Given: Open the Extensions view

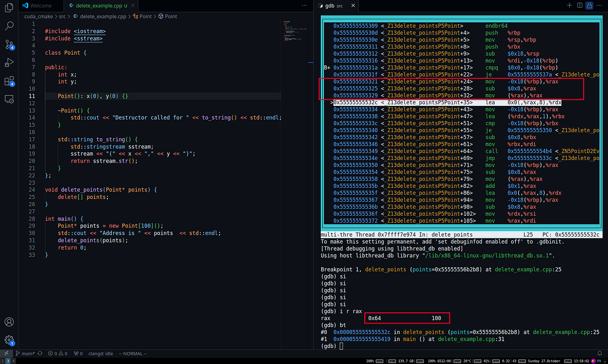Looking at the screenshot, I should pos(9,81).
